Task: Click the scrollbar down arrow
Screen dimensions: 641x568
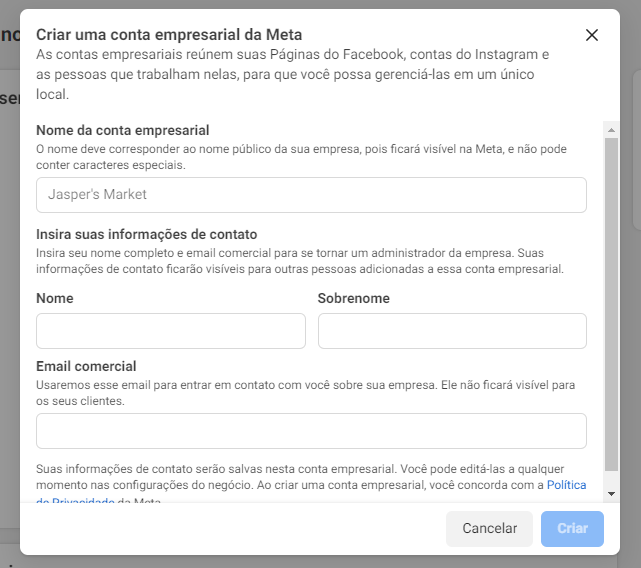Action: [x=611, y=494]
